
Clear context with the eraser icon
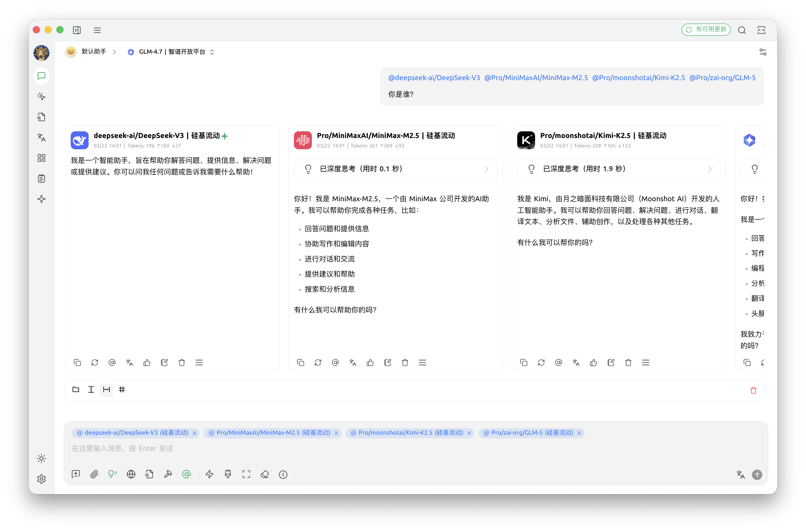pos(265,474)
